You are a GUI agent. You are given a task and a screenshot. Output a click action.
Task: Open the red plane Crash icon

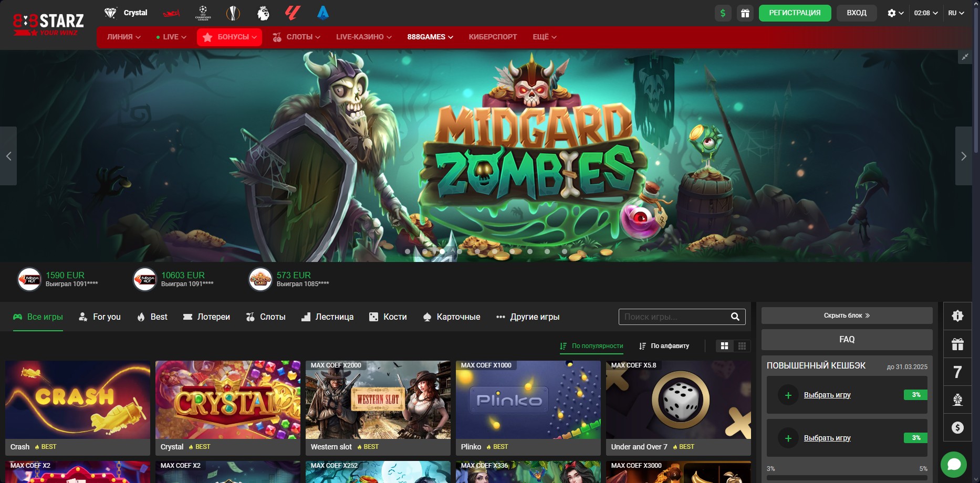click(x=171, y=13)
